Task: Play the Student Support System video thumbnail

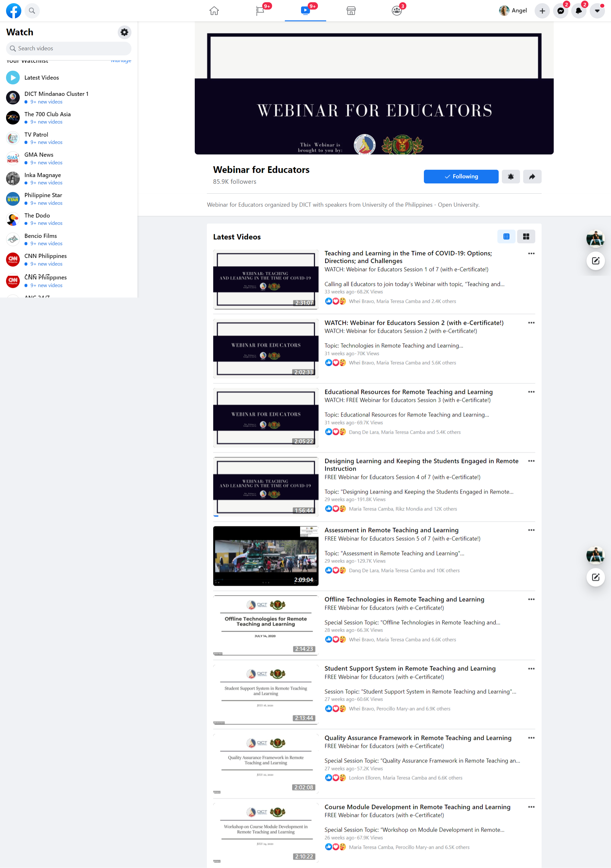Action: click(266, 694)
